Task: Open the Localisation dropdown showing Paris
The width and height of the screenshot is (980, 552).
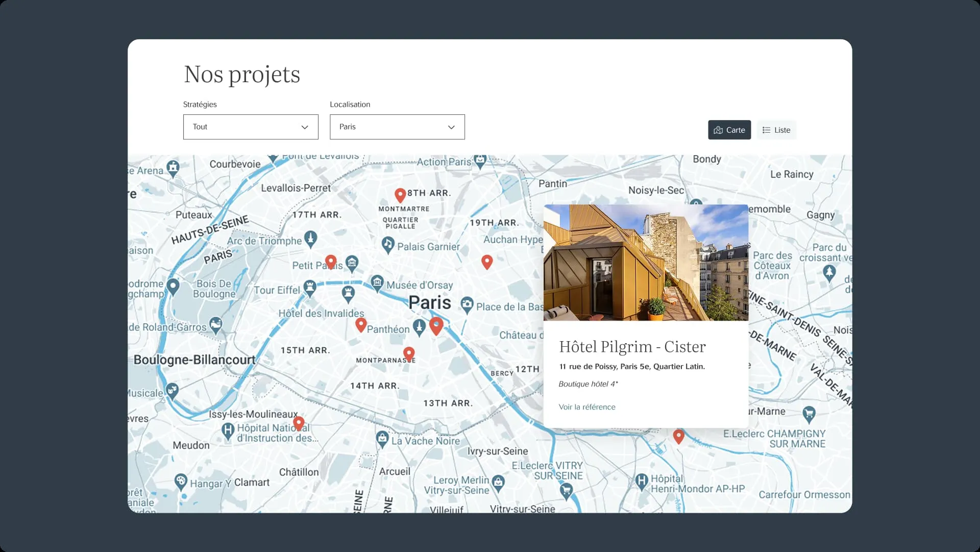Action: tap(397, 127)
